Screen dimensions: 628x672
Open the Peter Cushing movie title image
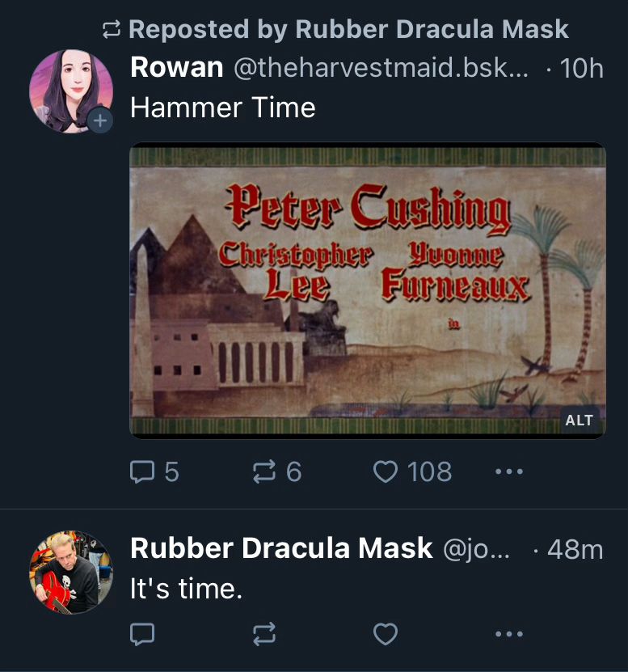pyautogui.click(x=368, y=291)
